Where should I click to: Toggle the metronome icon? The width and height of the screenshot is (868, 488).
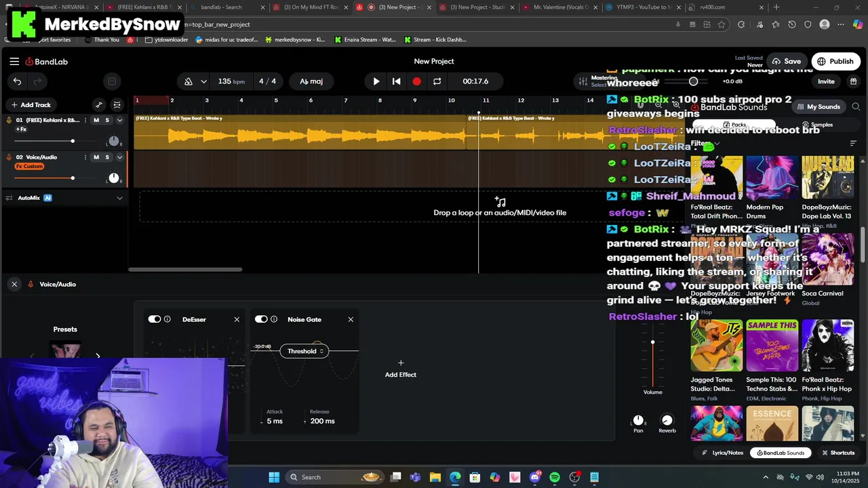click(189, 81)
